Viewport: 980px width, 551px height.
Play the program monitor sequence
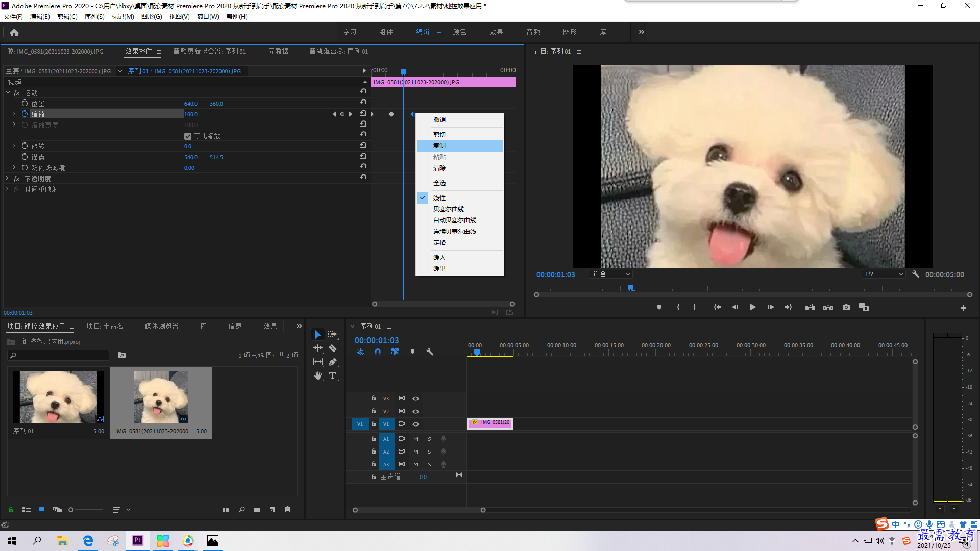click(x=752, y=307)
